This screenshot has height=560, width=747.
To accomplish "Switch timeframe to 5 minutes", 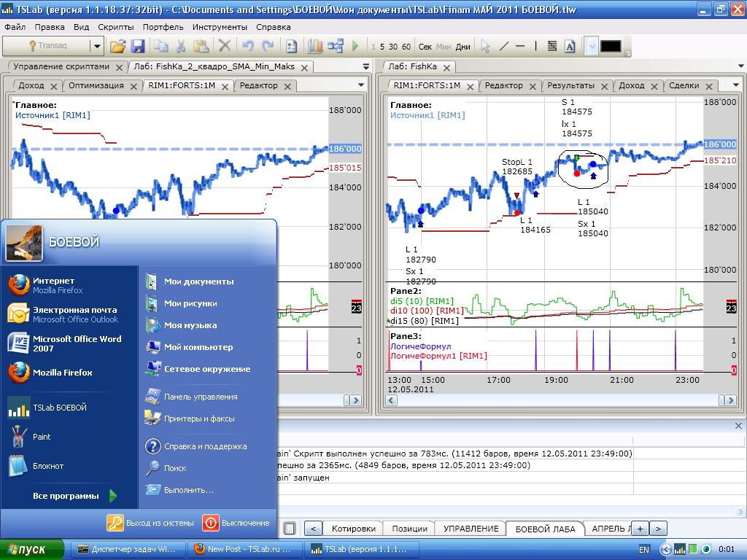I will [382, 47].
